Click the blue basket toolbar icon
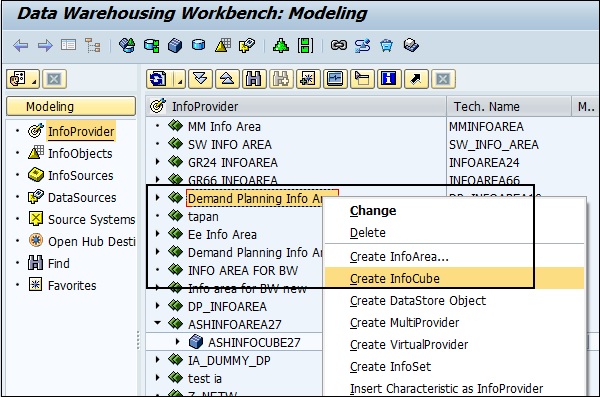 pos(386,46)
